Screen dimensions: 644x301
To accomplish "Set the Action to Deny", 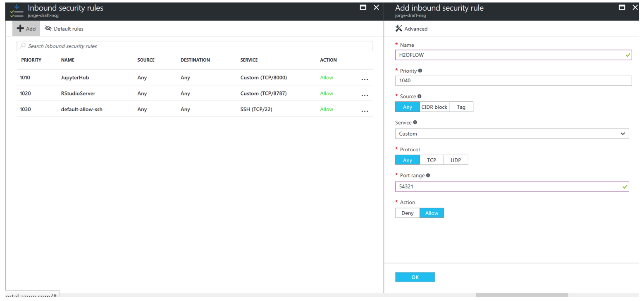I will pos(407,213).
